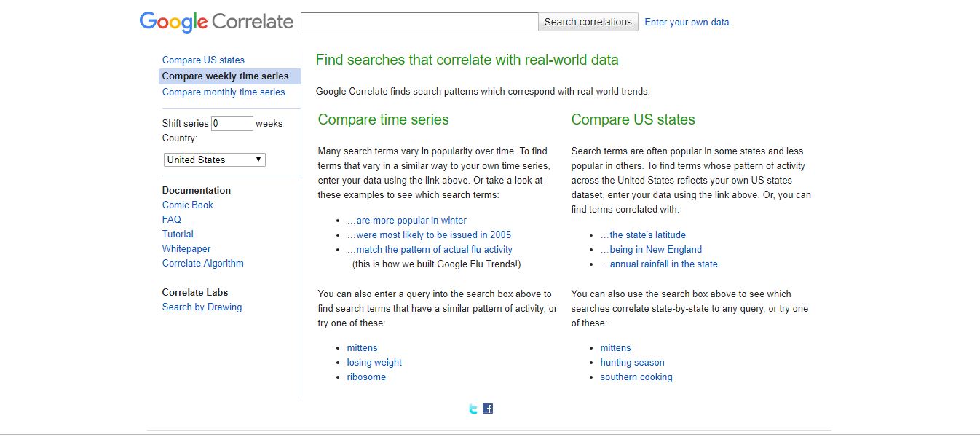Open the state's latitude example
Image resolution: width=980 pixels, height=437 pixels.
pos(643,235)
